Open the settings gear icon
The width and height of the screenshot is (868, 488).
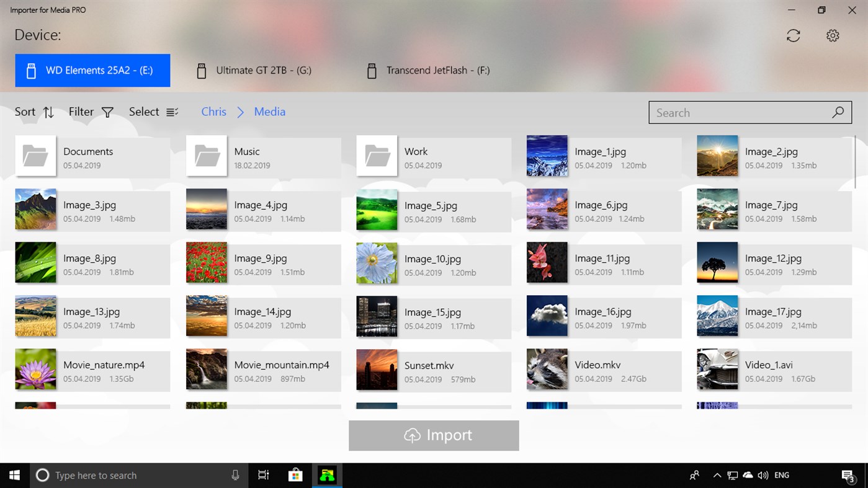tap(832, 35)
